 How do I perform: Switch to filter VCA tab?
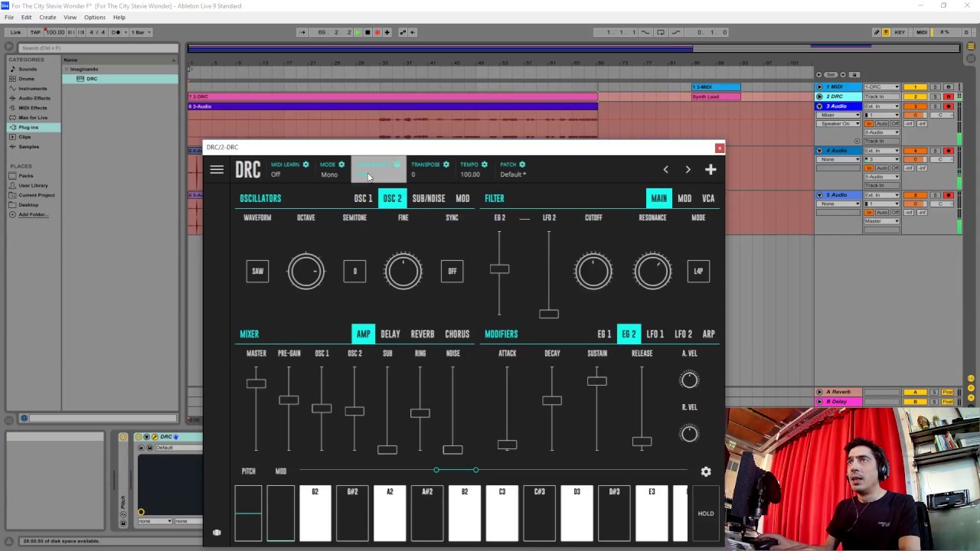(708, 198)
